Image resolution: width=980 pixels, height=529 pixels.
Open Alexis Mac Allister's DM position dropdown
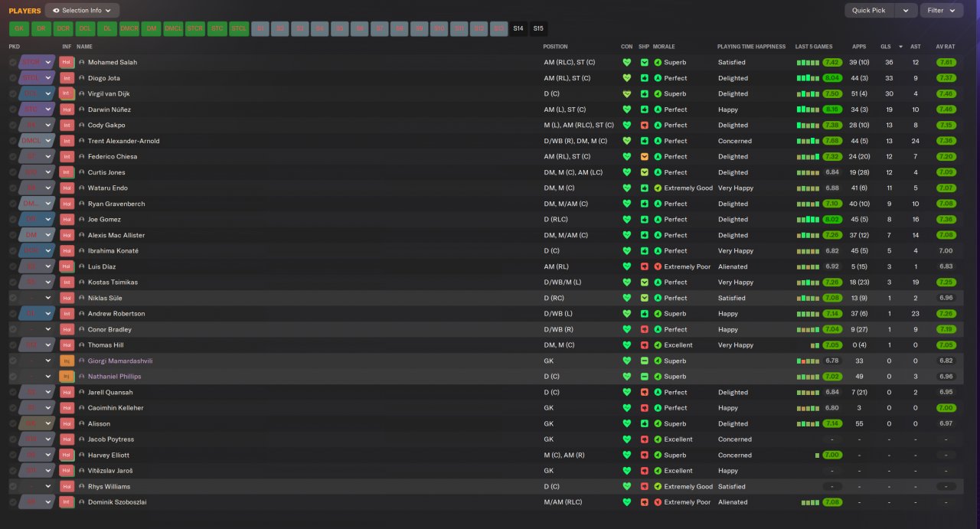click(x=38, y=235)
